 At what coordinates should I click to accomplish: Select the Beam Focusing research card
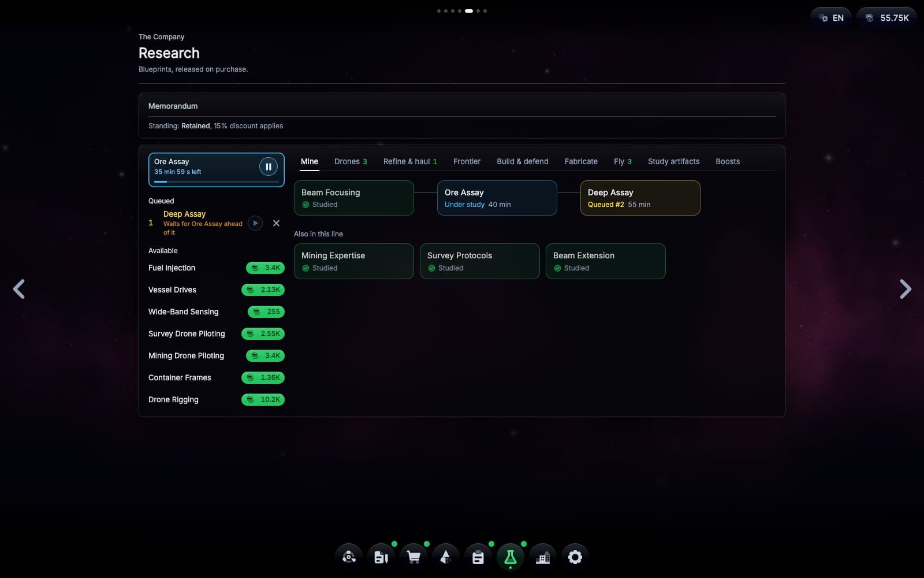354,198
